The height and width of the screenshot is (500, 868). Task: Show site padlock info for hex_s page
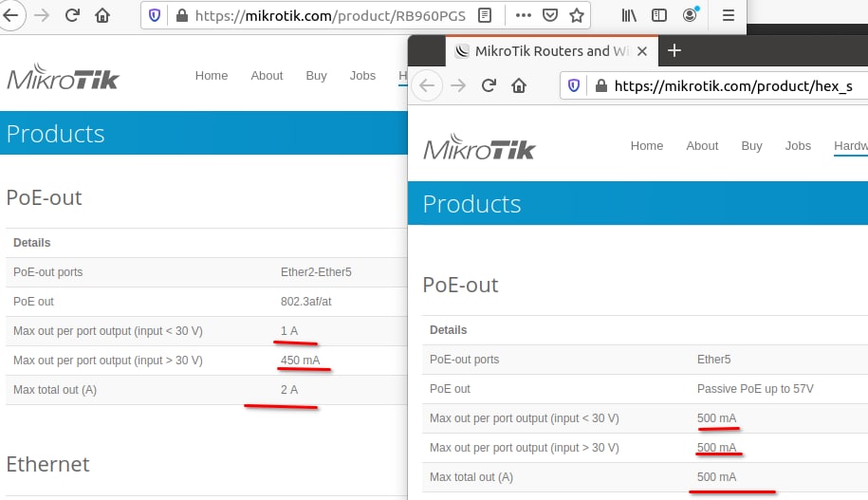pos(600,85)
